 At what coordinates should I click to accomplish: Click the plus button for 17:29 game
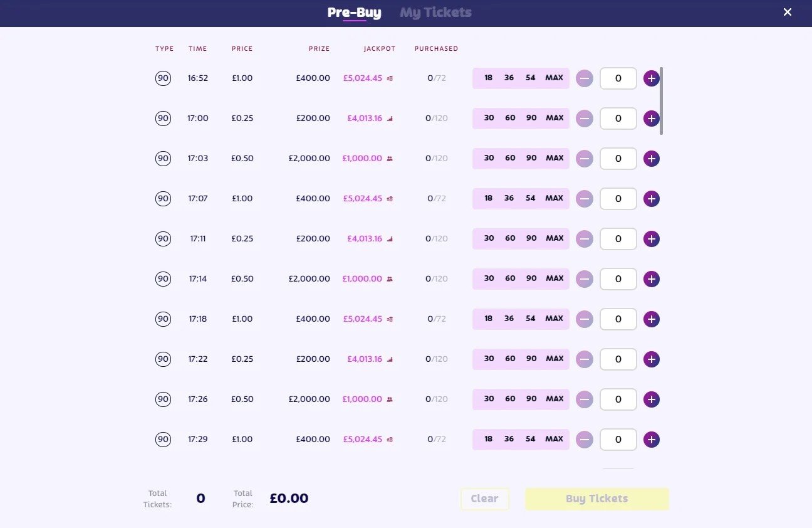point(652,440)
